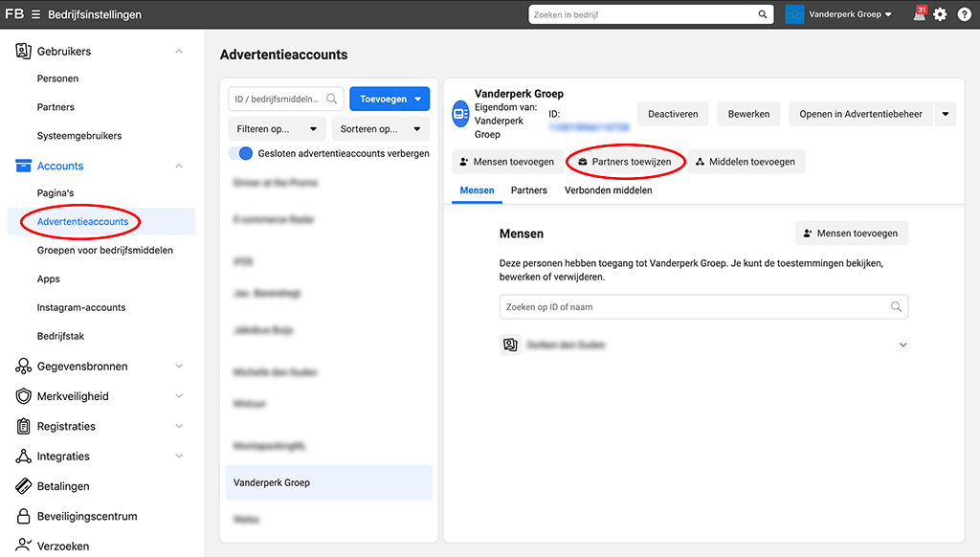
Task: Click the Beveiligingscentrum lock icon
Action: [x=24, y=517]
